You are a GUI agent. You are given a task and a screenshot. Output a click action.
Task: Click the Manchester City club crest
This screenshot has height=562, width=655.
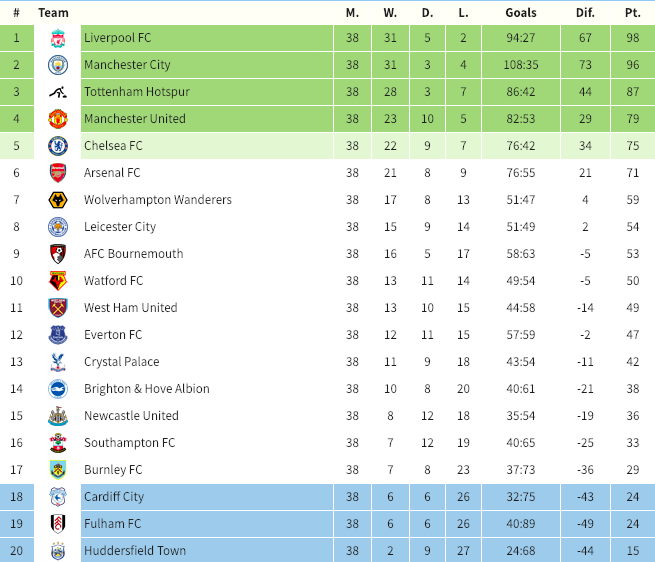[x=57, y=65]
